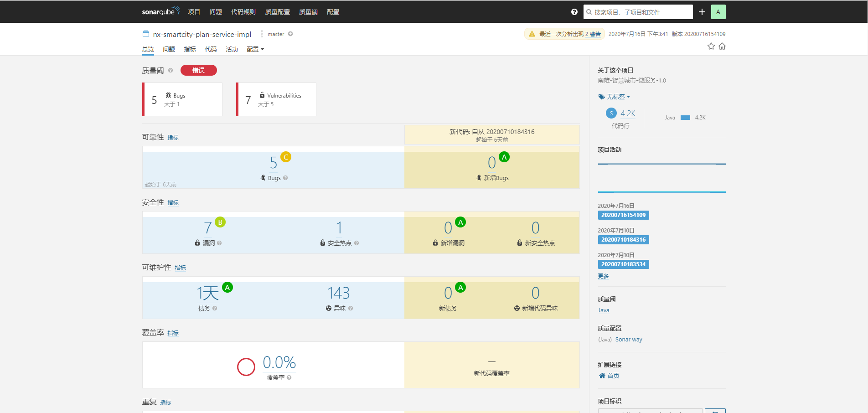
Task: Open the 指标 link next to 重复
Action: coord(166,403)
